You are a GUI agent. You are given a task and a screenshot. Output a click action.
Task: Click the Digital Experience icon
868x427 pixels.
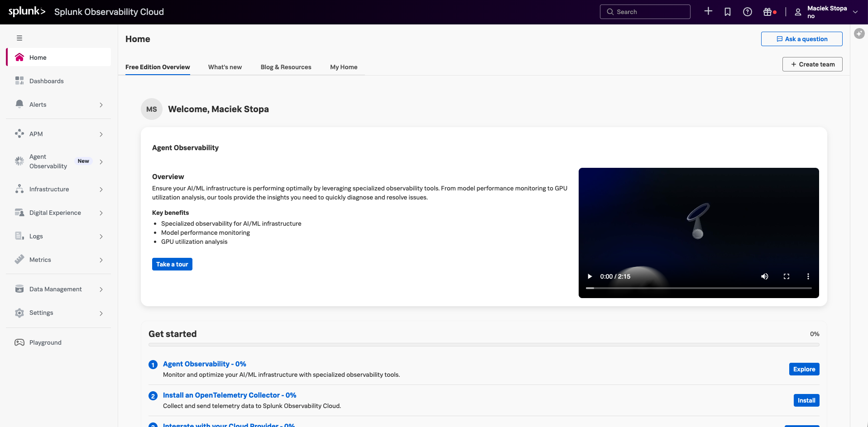point(19,213)
